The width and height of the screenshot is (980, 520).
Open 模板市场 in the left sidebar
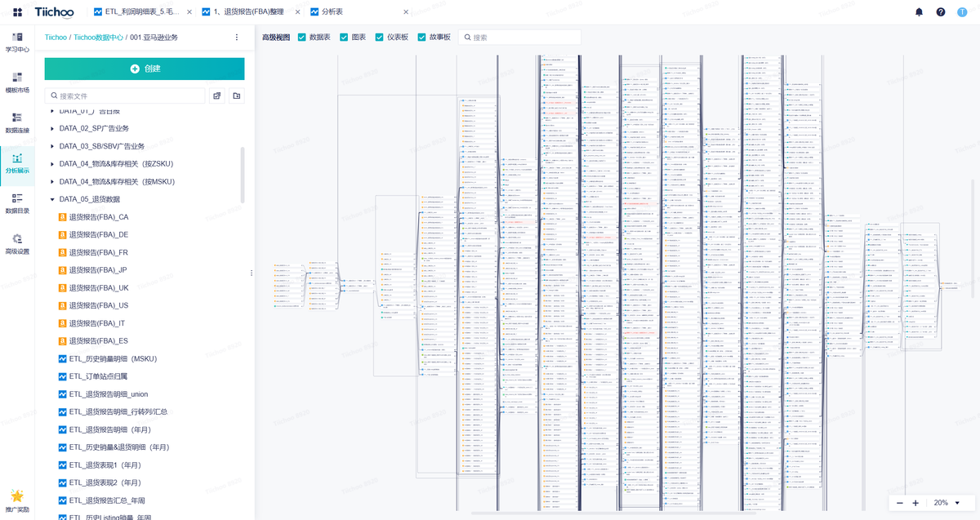(x=17, y=82)
